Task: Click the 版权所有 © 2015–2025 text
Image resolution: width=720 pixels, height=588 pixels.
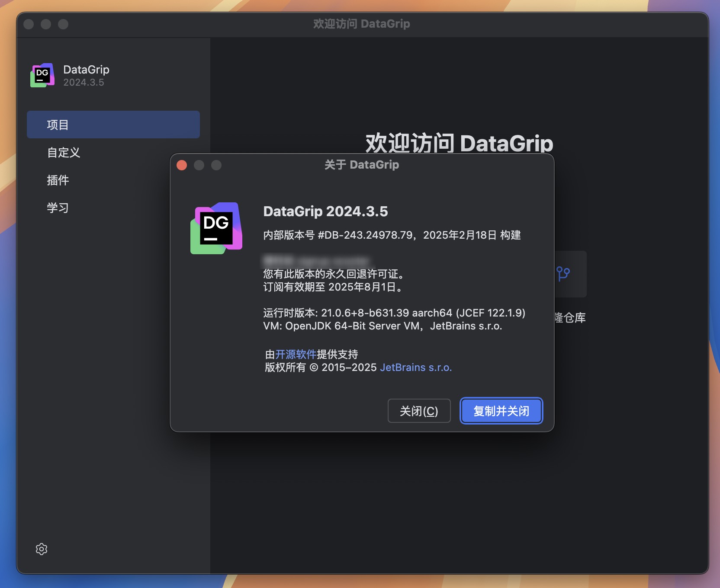Action: tap(321, 367)
